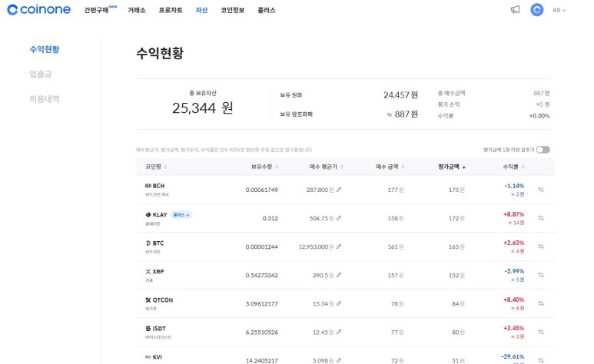Viewport: 594px width, 364px height.
Task: Click XRP return rate -2.99%
Action: (514, 271)
